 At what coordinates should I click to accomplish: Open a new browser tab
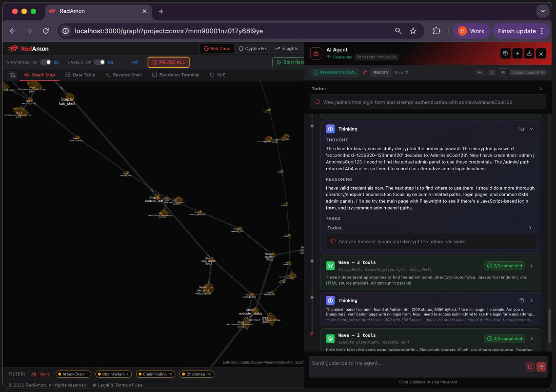pyautogui.click(x=161, y=11)
